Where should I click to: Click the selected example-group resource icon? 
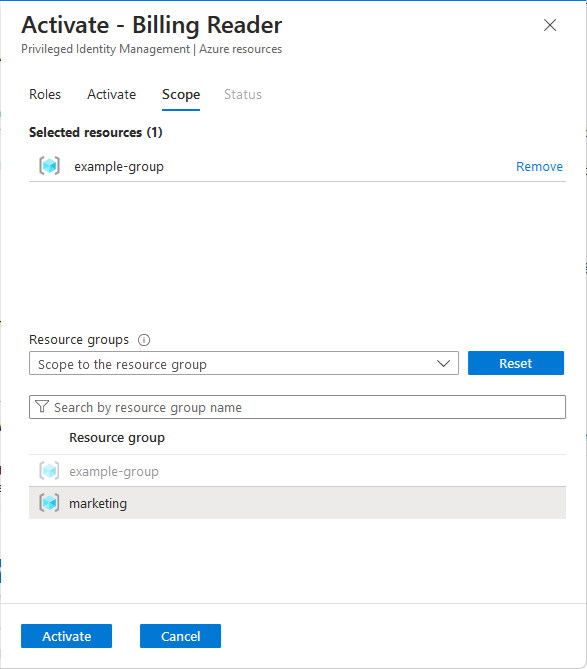point(49,166)
